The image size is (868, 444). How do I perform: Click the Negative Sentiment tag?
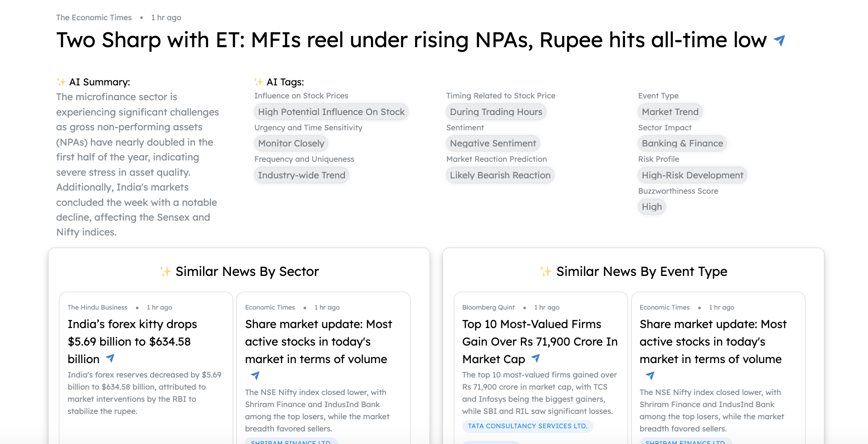(x=493, y=143)
